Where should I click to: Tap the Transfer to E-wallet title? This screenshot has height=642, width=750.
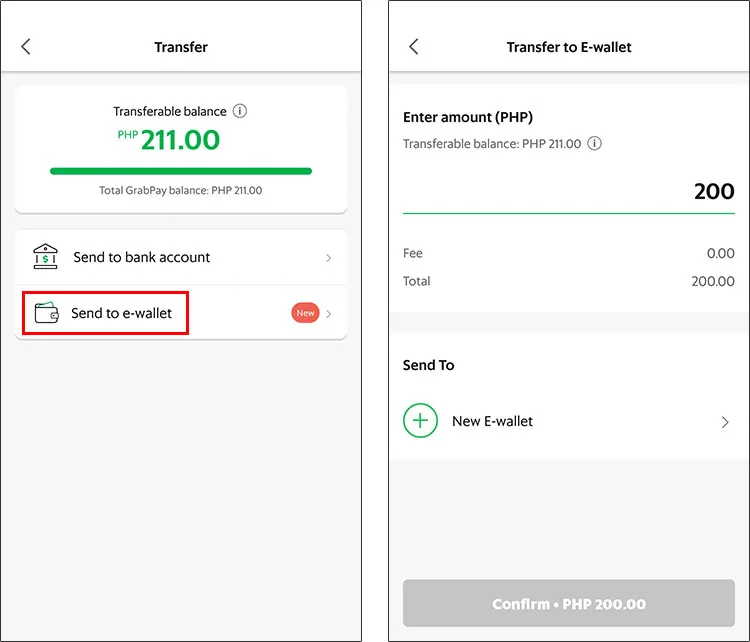[569, 47]
